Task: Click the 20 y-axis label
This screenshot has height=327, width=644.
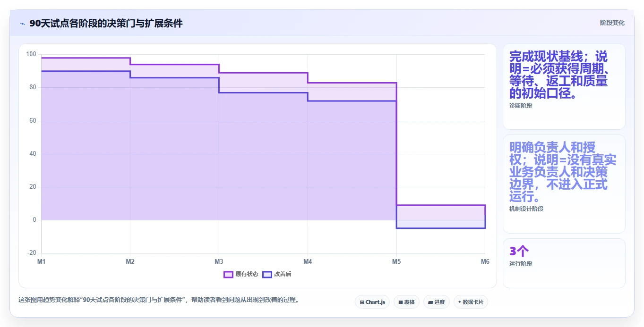Action: pos(33,187)
